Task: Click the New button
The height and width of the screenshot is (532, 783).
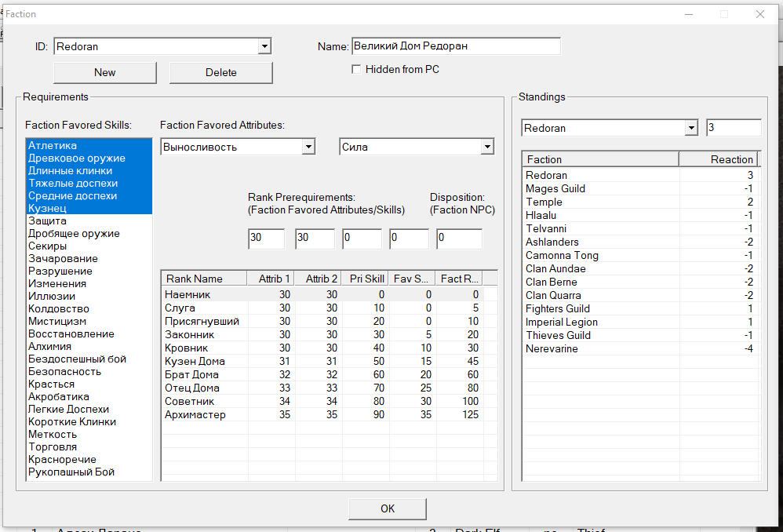Action: tap(105, 72)
